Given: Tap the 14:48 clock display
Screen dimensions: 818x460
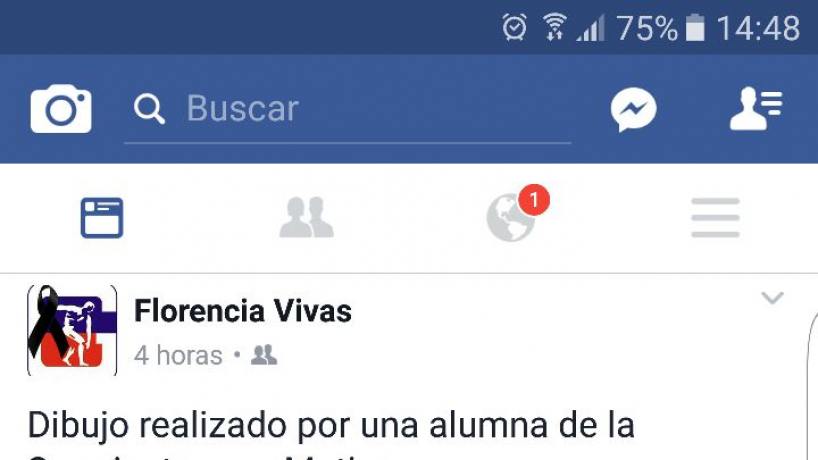Looking at the screenshot, I should coord(758,28).
